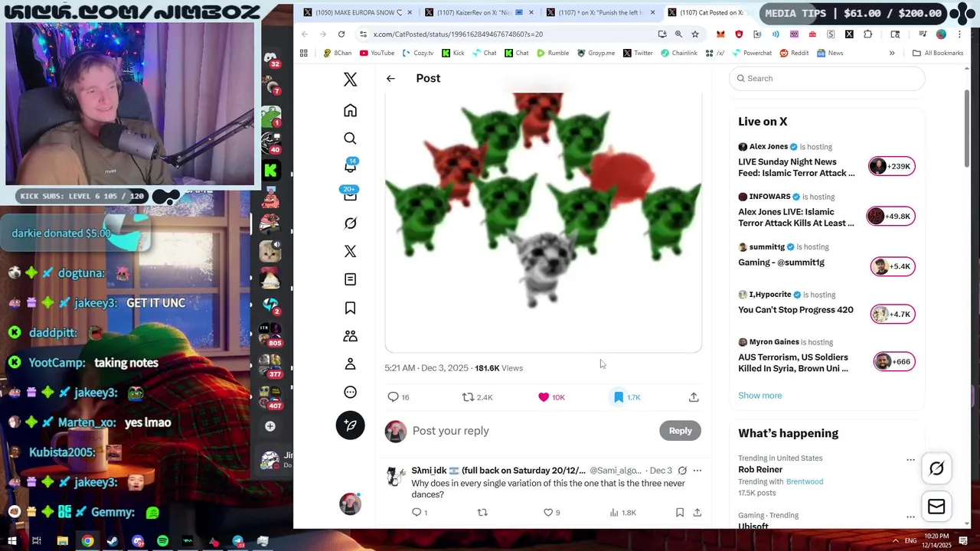This screenshot has height=551, width=980.
Task: Open Communities people icon in sidebar
Action: 350,336
